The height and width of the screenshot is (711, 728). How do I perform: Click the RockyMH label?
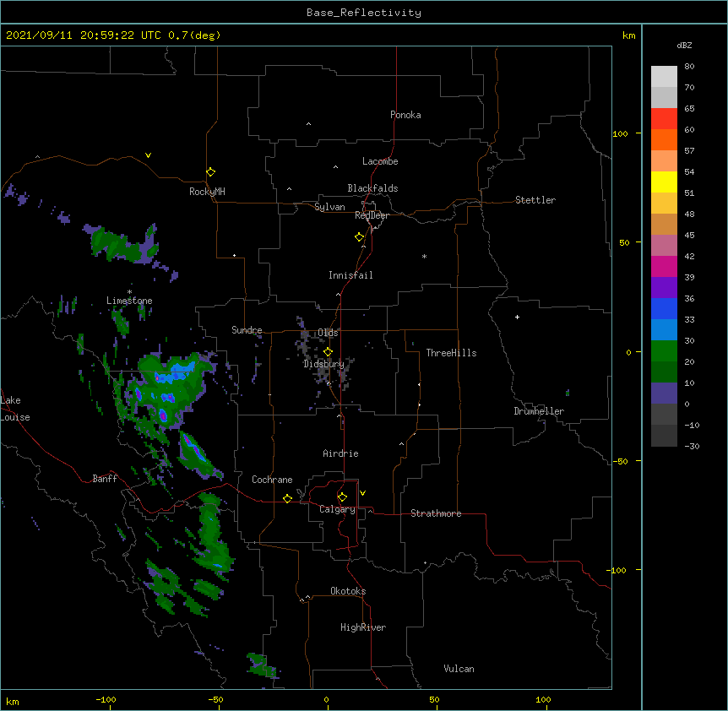207,192
